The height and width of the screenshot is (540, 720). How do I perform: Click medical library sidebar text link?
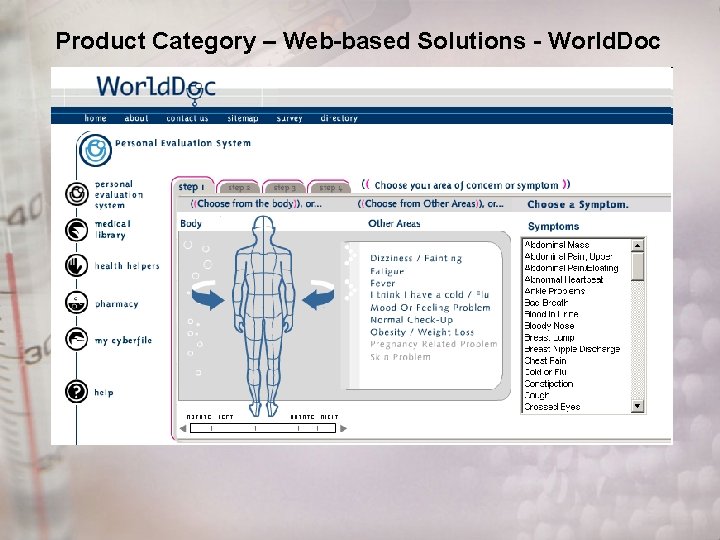[113, 229]
